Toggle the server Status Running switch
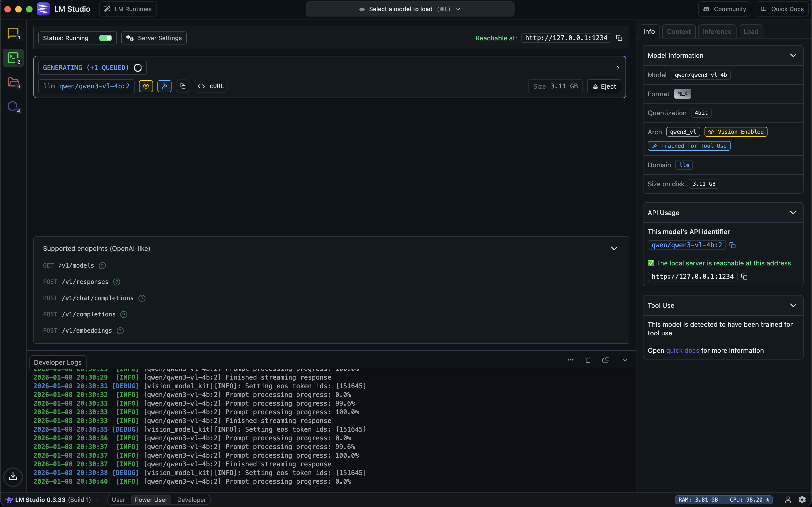Image resolution: width=812 pixels, height=507 pixels. point(105,38)
